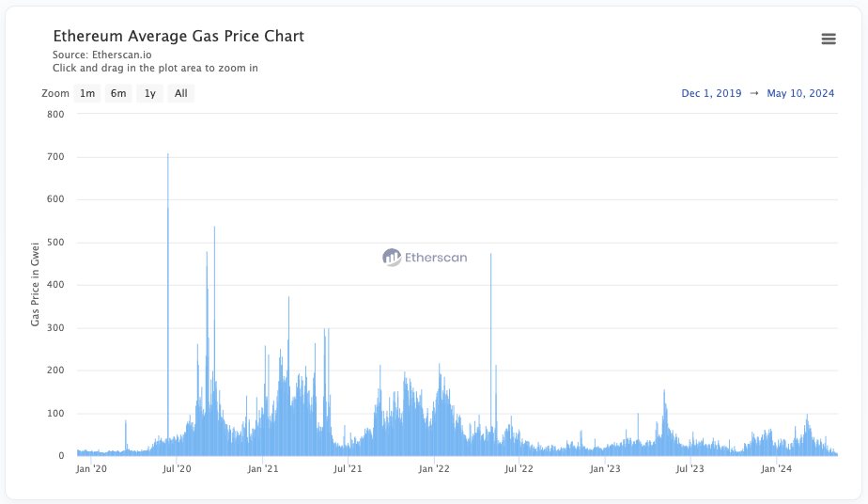
Task: Click the Jan '21 x-axis label
Action: coord(264,468)
